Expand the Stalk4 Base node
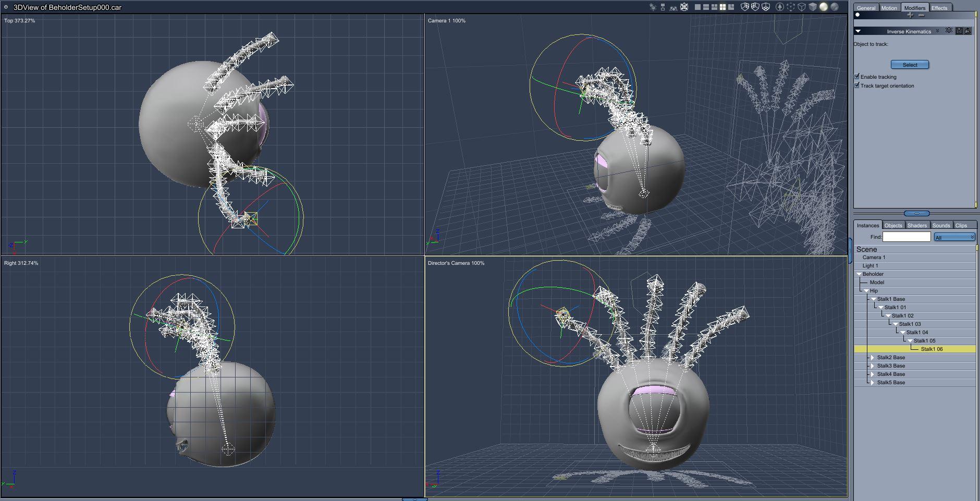The width and height of the screenshot is (980, 501). pyautogui.click(x=873, y=374)
